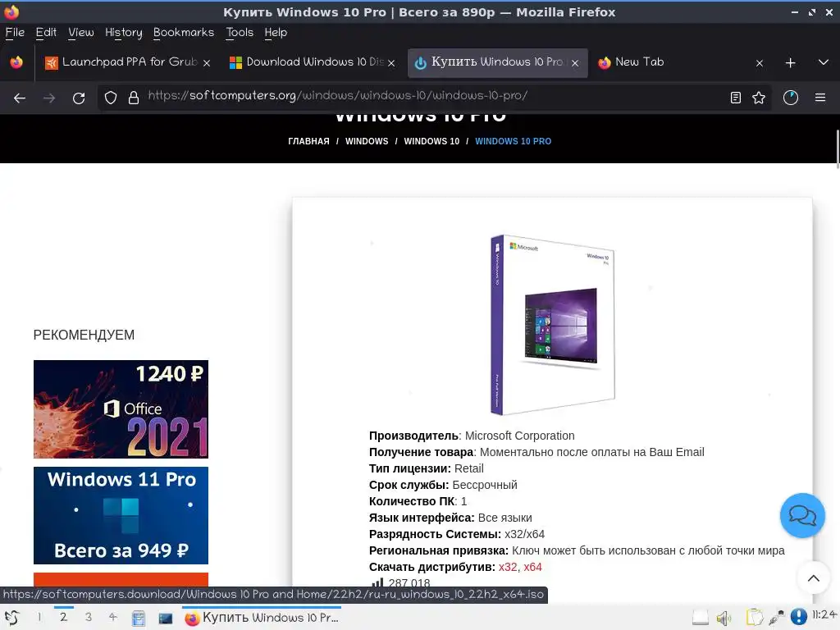The height and width of the screenshot is (630, 840).
Task: Follow the ГЛАВНАЯ breadcrumb link
Action: point(308,141)
